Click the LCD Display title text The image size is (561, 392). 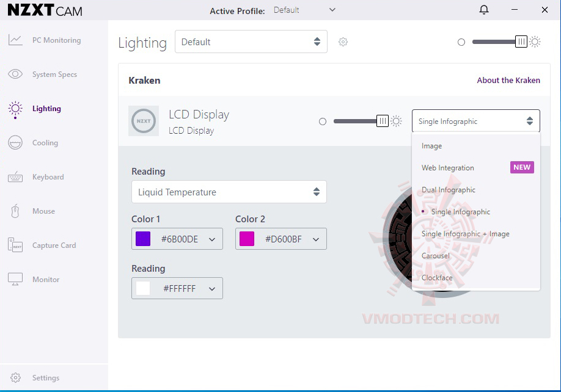199,114
